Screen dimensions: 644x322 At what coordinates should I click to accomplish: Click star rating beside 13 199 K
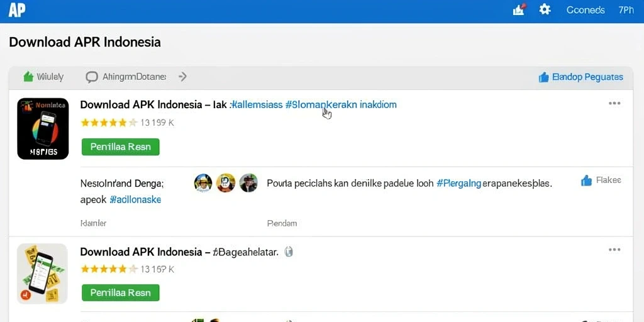click(x=108, y=123)
